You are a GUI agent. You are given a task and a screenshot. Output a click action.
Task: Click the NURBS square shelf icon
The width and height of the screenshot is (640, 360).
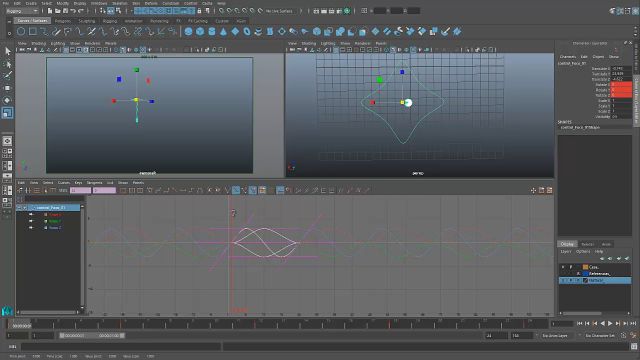(x=33, y=31)
